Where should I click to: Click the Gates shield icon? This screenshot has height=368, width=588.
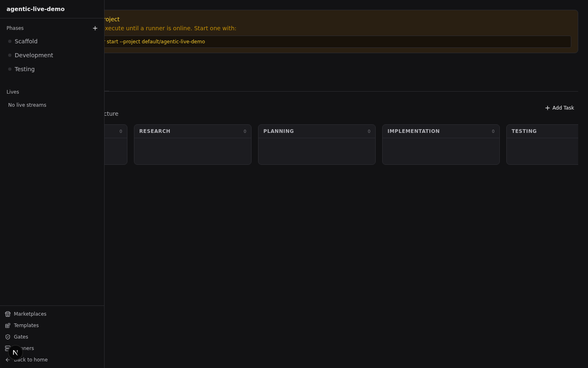(8, 337)
